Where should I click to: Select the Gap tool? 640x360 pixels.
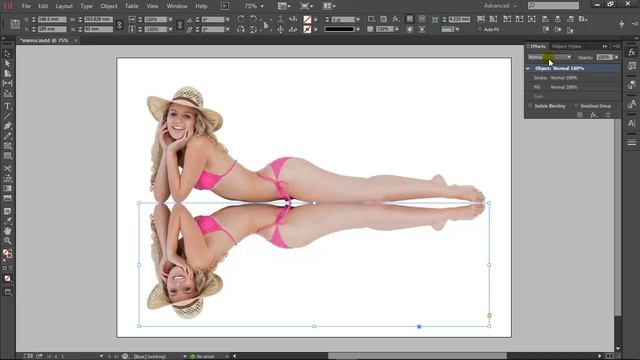click(x=7, y=83)
